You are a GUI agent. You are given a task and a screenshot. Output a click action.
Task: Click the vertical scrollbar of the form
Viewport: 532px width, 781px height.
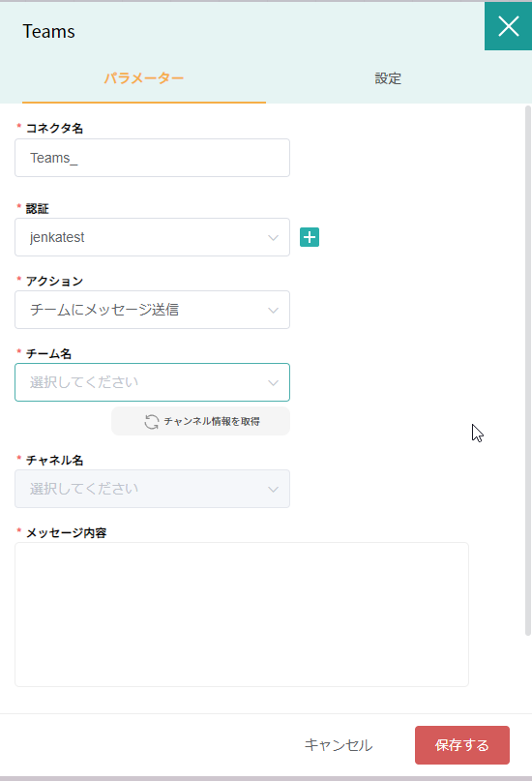click(528, 371)
